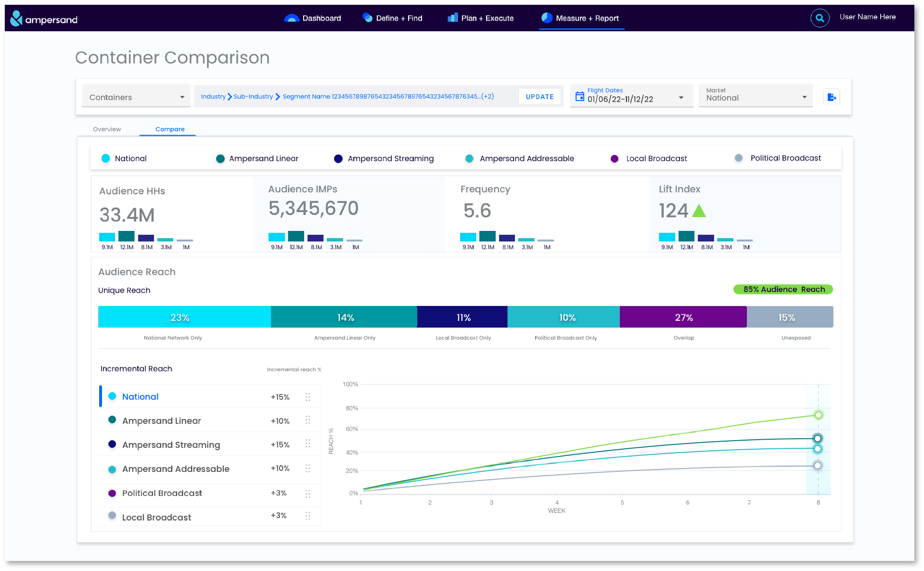Click the UPDATE button

coord(539,97)
